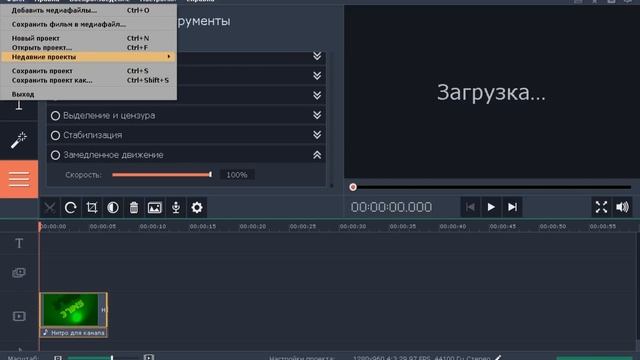The width and height of the screenshot is (640, 360).
Task: Open the Недавние проекты submenu
Action: point(89,57)
